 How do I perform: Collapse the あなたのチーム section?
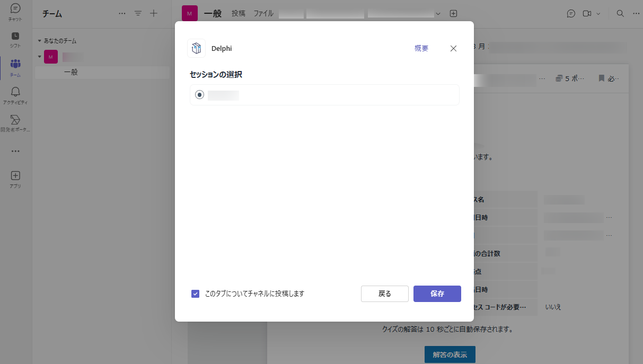(39, 41)
